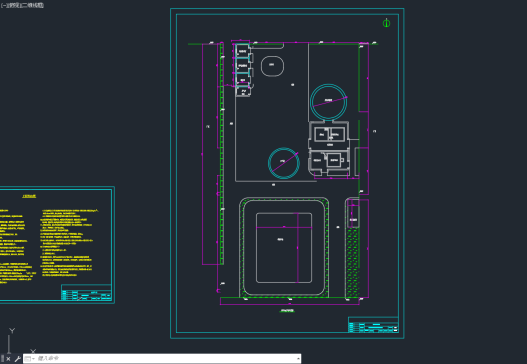This screenshot has width=527, height=364.
Task: Select the inner rectangle of the large pond
Action: coord(284,248)
